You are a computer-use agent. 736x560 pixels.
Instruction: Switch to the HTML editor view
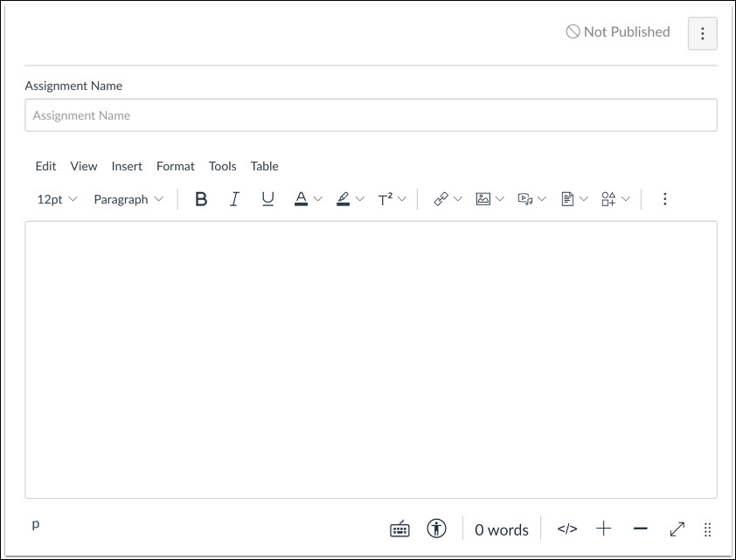(x=566, y=529)
